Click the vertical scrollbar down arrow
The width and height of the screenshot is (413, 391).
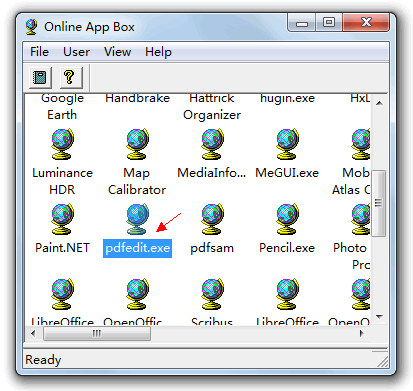coord(379,316)
